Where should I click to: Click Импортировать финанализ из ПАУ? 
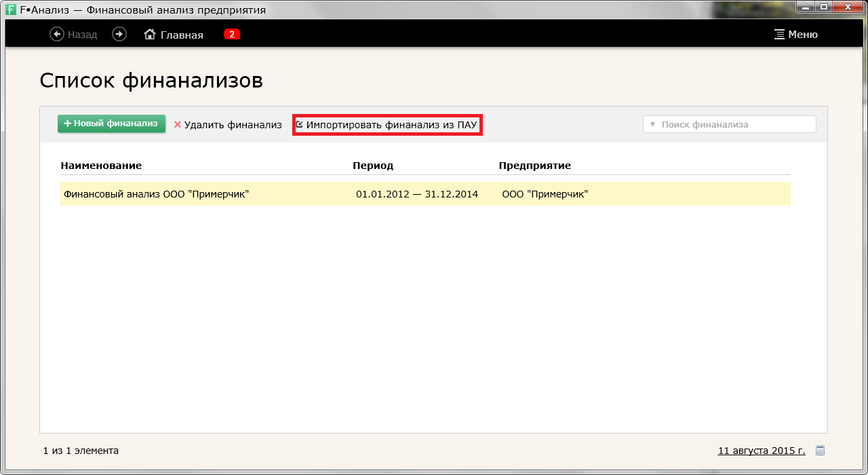387,125
